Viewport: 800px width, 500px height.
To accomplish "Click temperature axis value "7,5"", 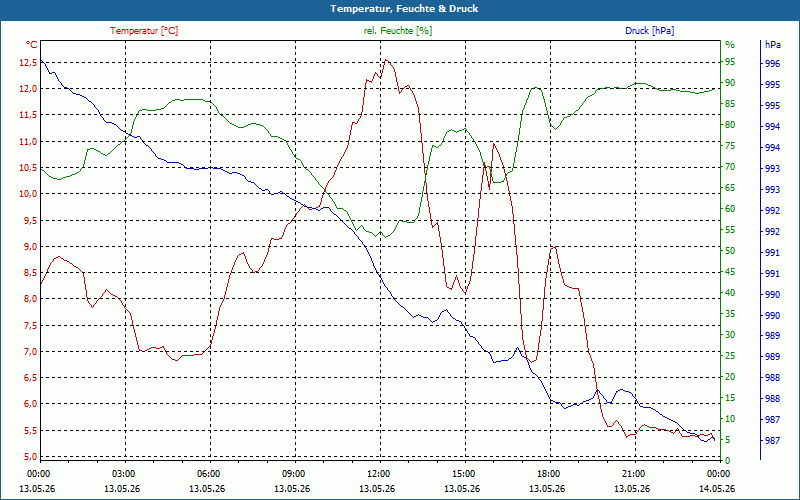I will point(31,326).
